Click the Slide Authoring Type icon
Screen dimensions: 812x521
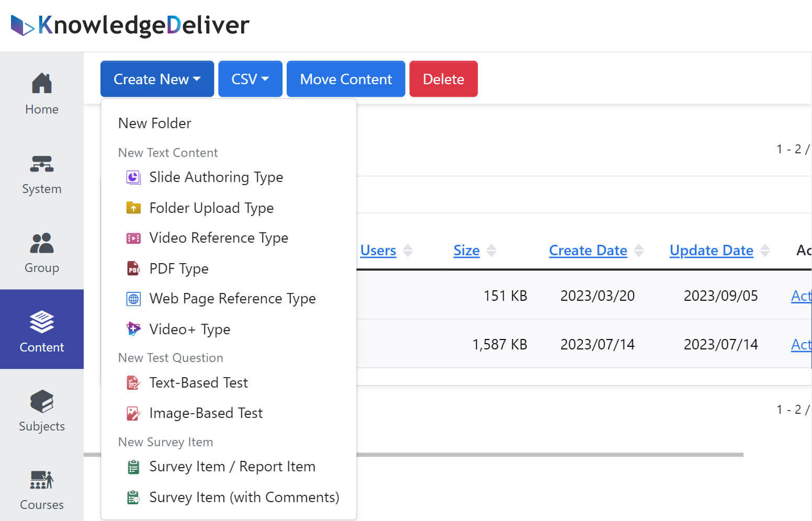coord(133,177)
